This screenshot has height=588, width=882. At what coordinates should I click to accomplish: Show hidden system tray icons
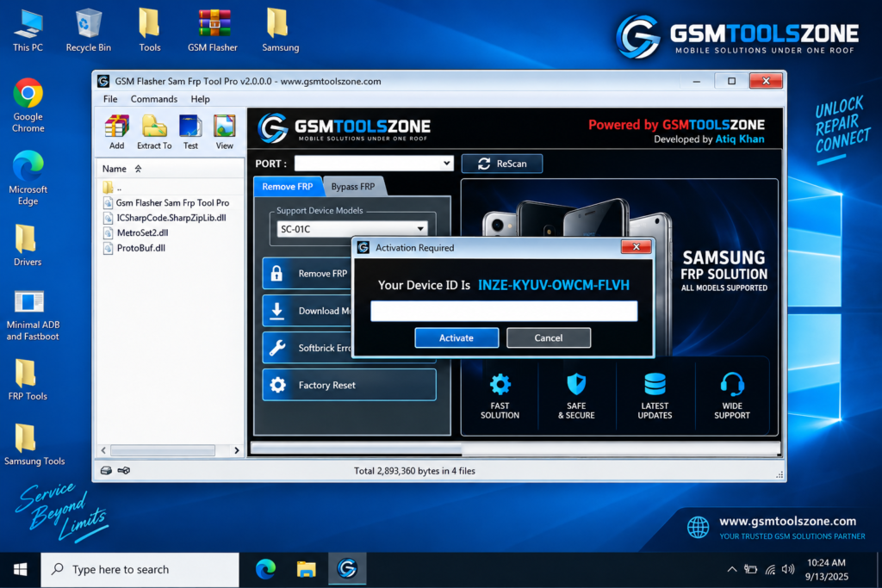[x=732, y=569]
